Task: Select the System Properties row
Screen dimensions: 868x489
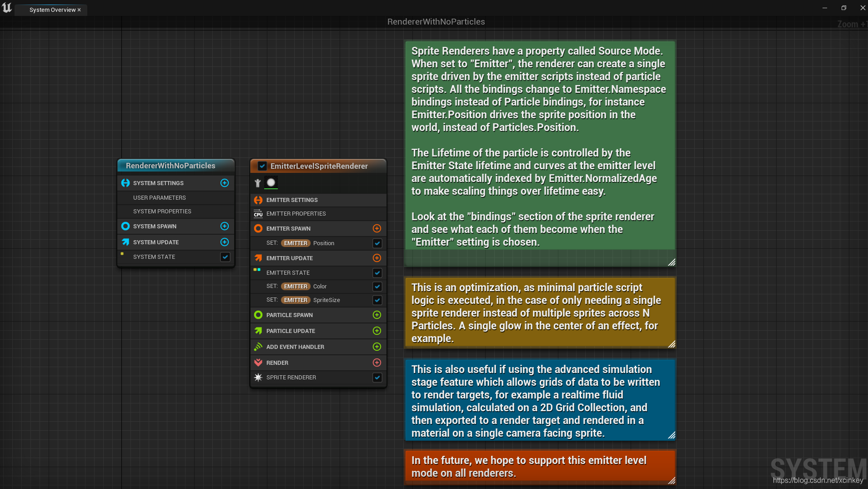Action: pyautogui.click(x=176, y=211)
